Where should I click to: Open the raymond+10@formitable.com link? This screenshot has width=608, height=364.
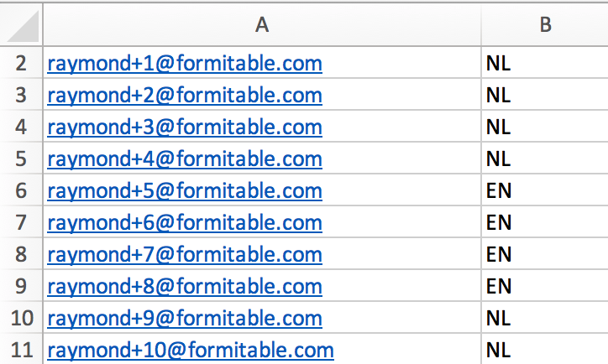pyautogui.click(x=191, y=350)
